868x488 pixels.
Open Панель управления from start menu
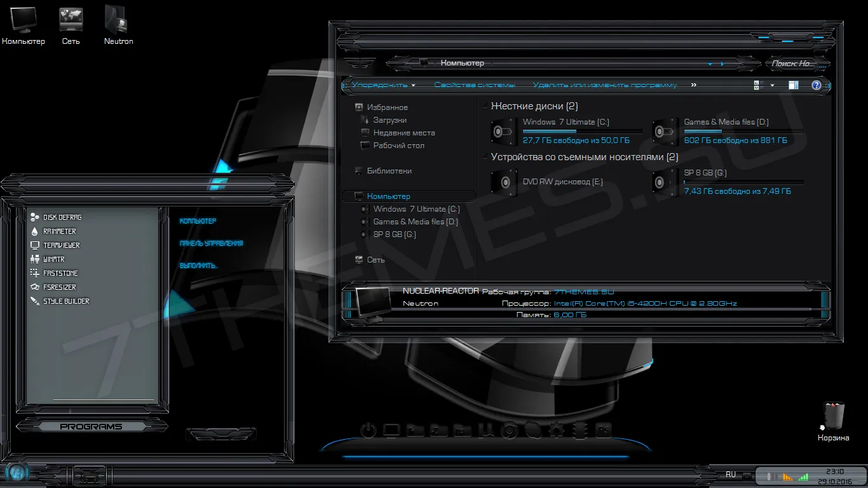(211, 243)
